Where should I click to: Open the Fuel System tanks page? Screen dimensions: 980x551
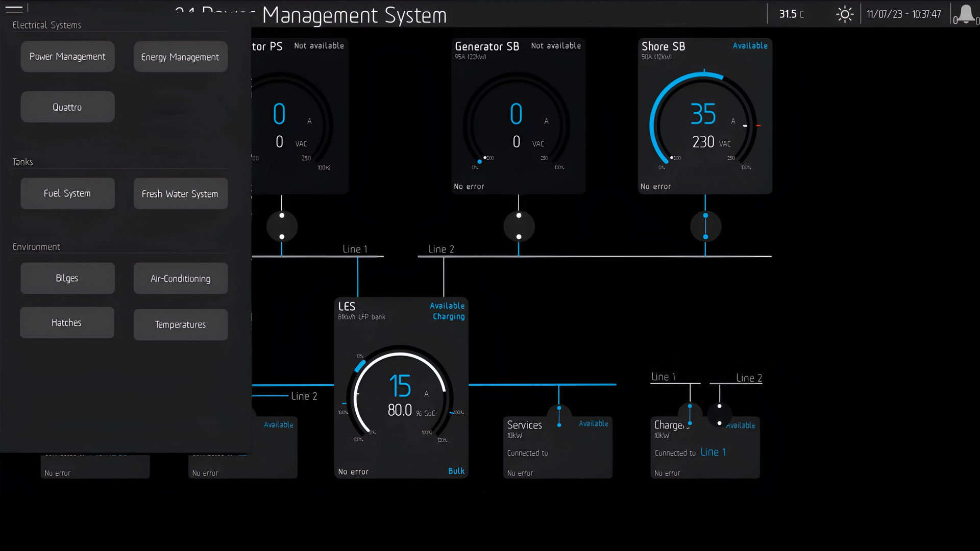point(67,193)
